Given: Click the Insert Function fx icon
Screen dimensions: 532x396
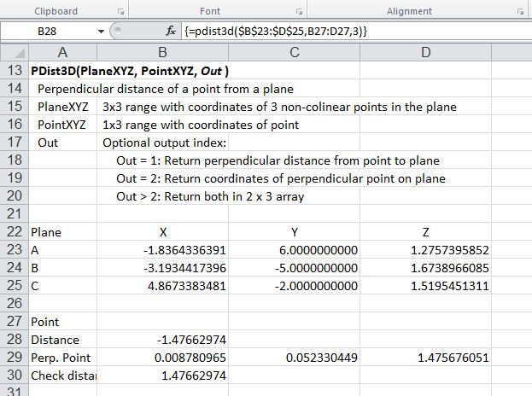Looking at the screenshot, I should click(170, 31).
